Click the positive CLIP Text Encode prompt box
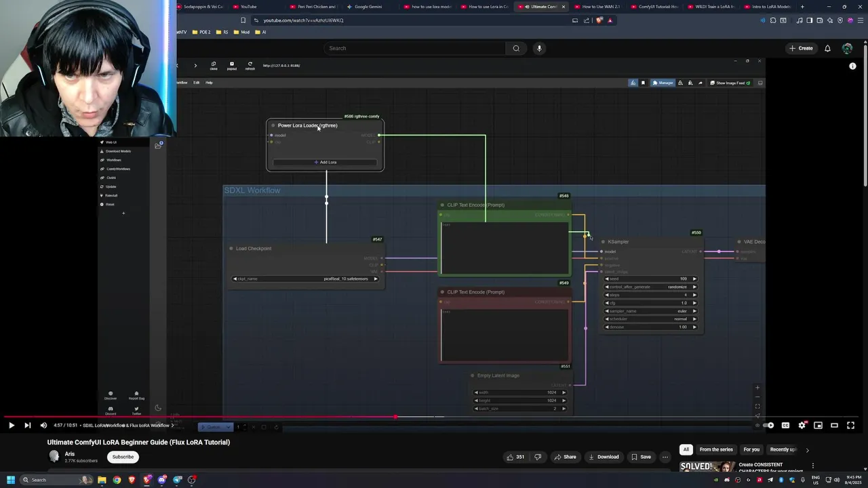Viewport: 868px width, 488px height. click(x=505, y=247)
